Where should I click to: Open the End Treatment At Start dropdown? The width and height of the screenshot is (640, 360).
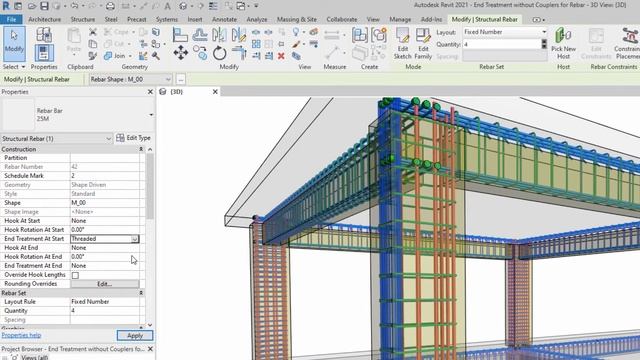[135, 239]
